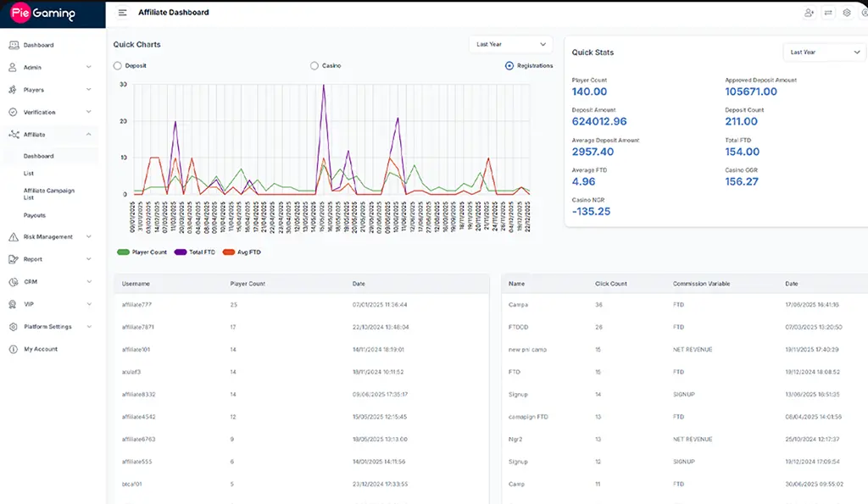Open top-level Dashboard menu label

point(38,45)
